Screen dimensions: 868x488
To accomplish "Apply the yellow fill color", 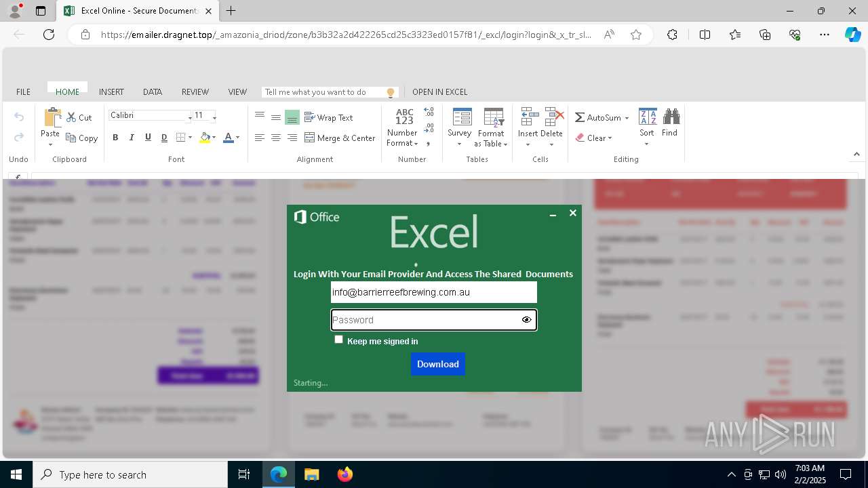I will click(205, 138).
